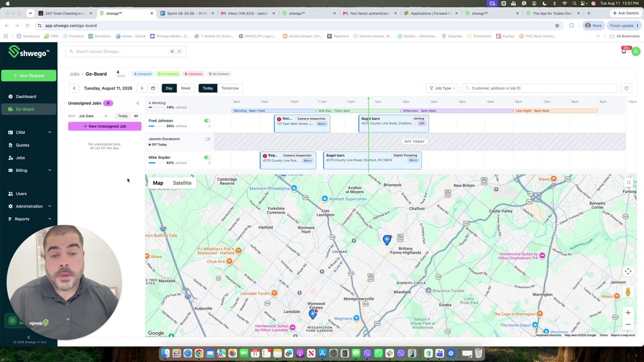Toggle Fred Johnson's availability switch
The image size is (644, 362).
pos(207,121)
